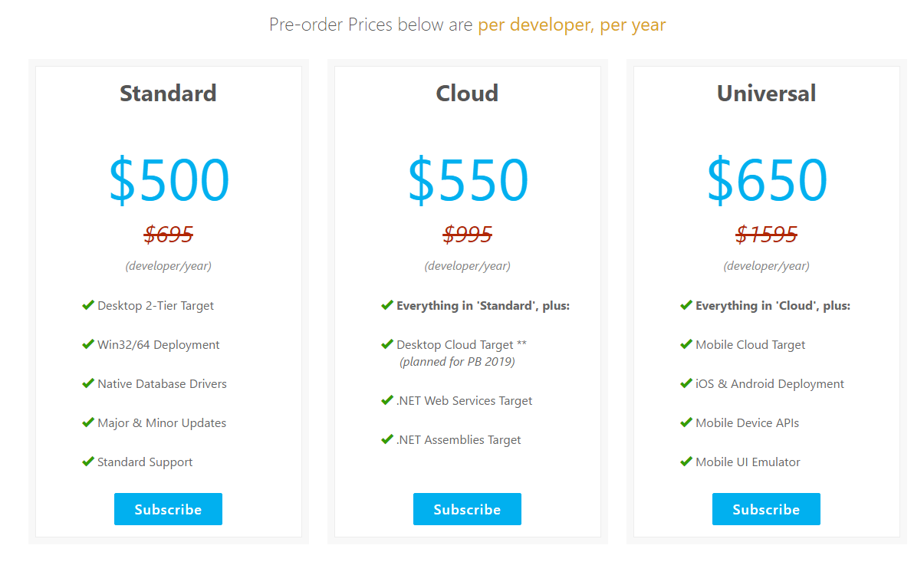924x562 pixels.
Task: Click the checkmark next to Win32/64 Deployment
Action: pos(88,344)
